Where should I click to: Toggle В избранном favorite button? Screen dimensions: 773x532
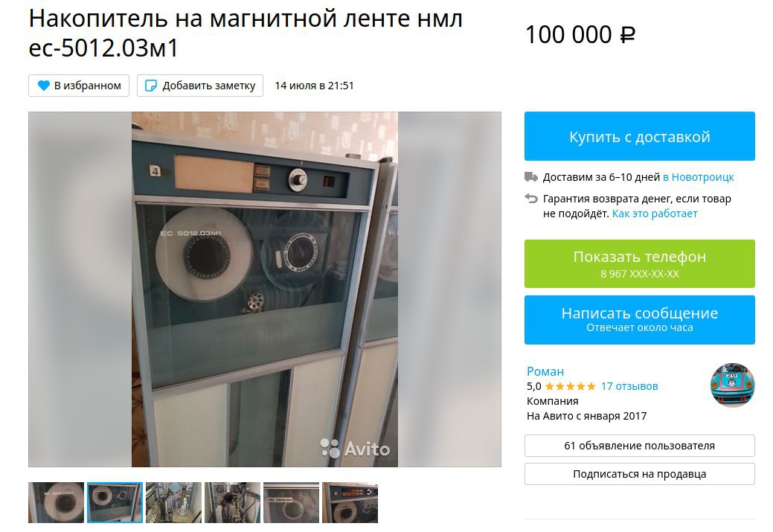tap(79, 86)
